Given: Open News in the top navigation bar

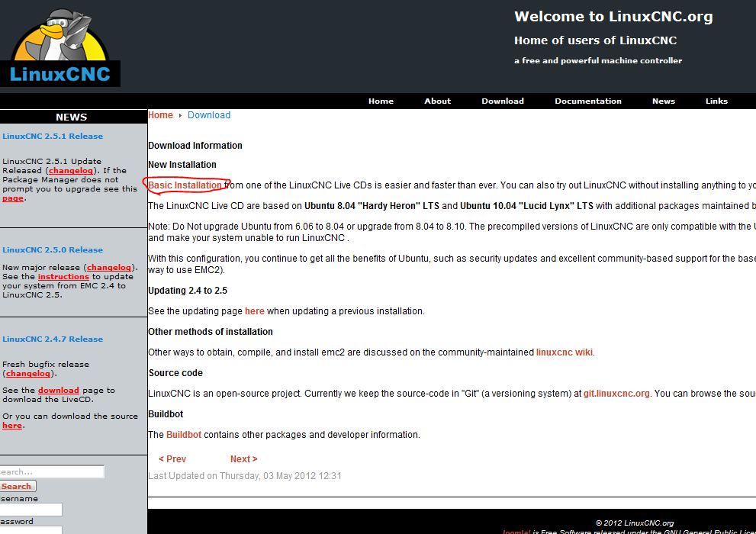Looking at the screenshot, I should click(664, 101).
